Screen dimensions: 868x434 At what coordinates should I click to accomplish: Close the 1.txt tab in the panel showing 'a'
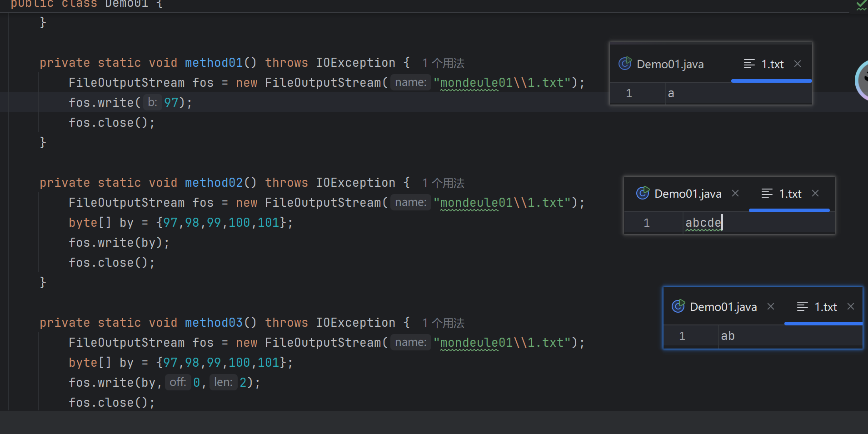pyautogui.click(x=798, y=64)
